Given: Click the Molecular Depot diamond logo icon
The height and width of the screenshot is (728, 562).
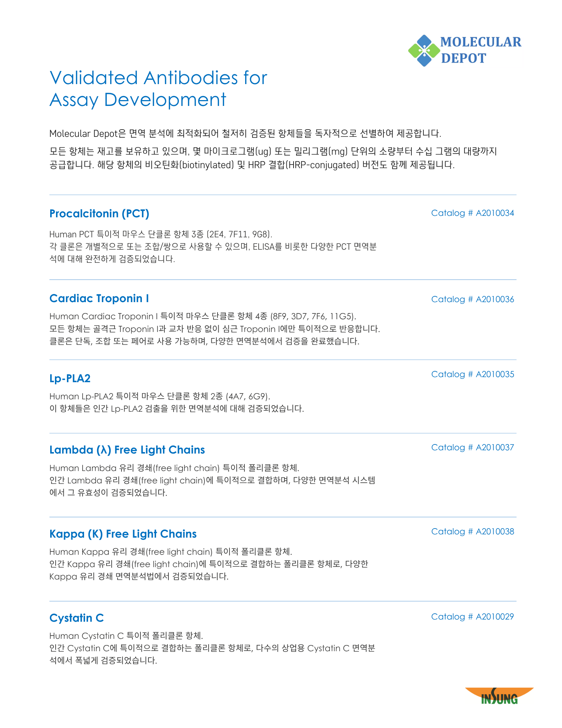Looking at the screenshot, I should (x=424, y=51).
